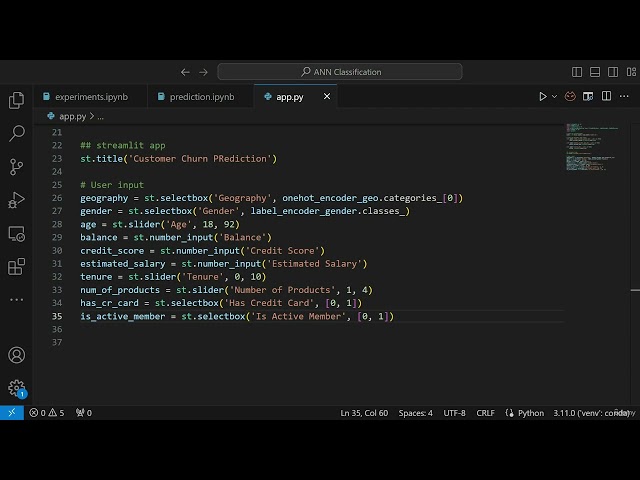Click the '# User input' comment

(x=112, y=185)
